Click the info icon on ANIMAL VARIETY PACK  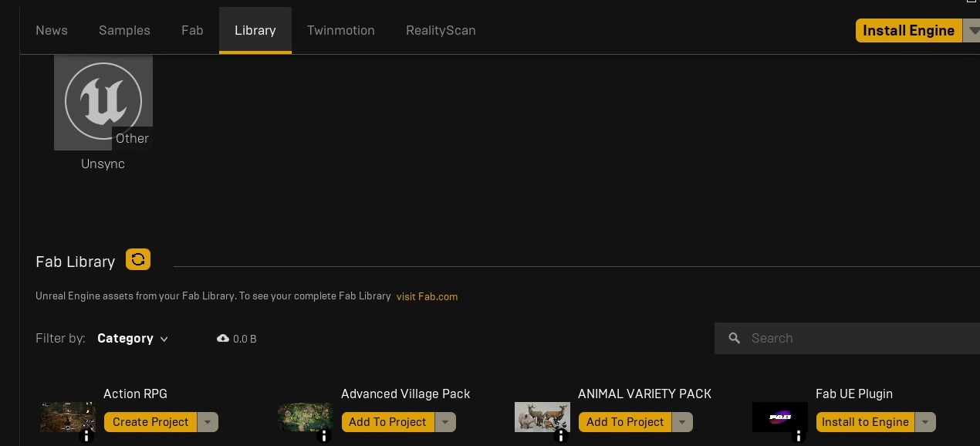point(561,437)
